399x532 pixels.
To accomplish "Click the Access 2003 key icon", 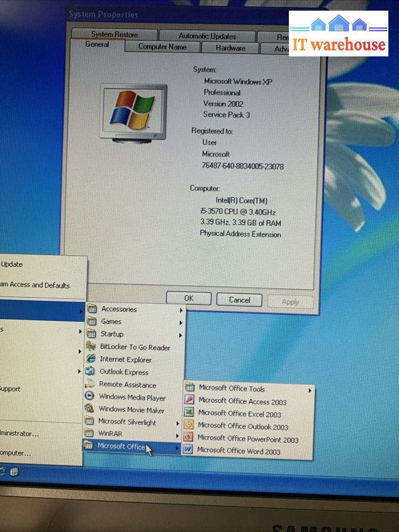I will point(189,400).
